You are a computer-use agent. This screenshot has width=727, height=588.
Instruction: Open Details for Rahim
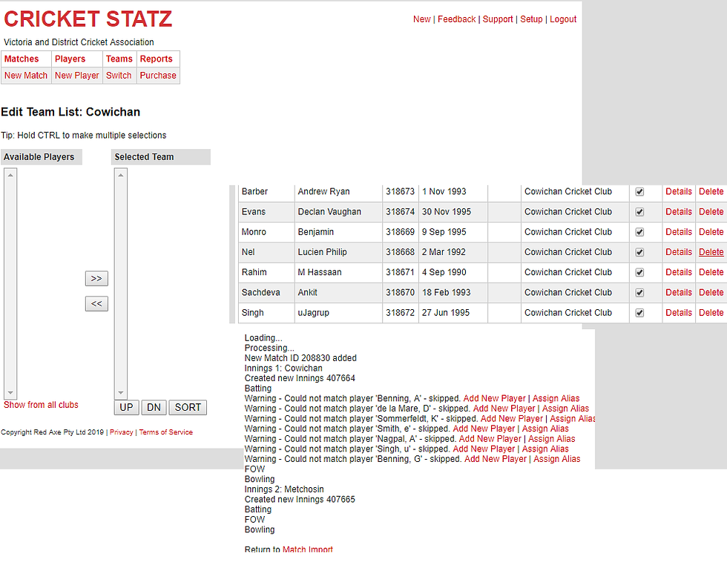679,272
